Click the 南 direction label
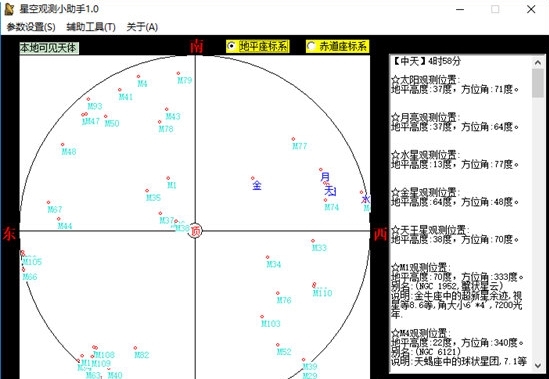Screen dimensions: 549x379 (196, 46)
